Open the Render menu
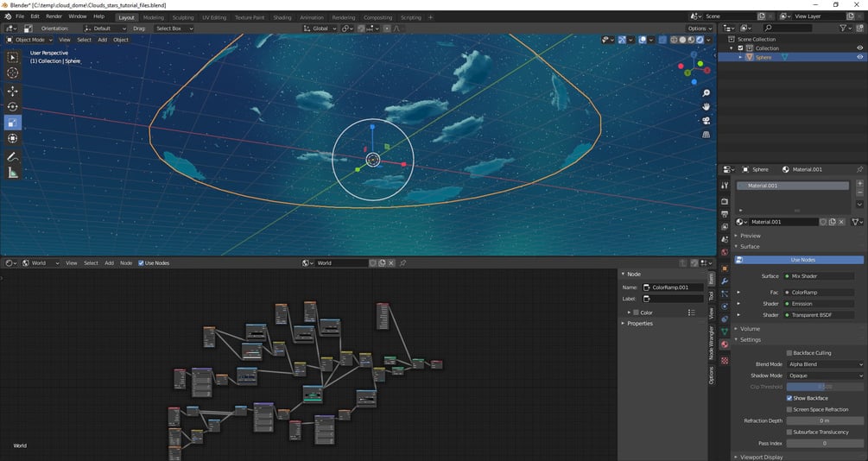Image resolution: width=868 pixels, height=461 pixels. [54, 16]
